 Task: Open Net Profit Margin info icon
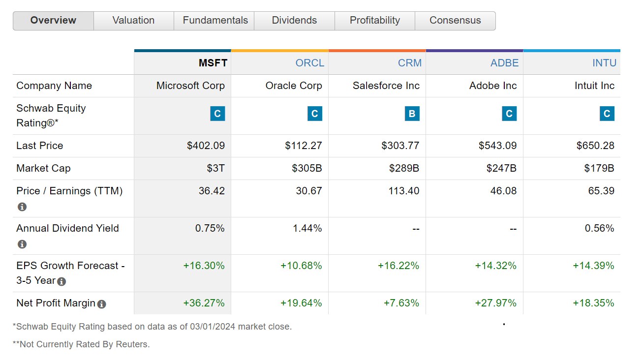coord(101,304)
